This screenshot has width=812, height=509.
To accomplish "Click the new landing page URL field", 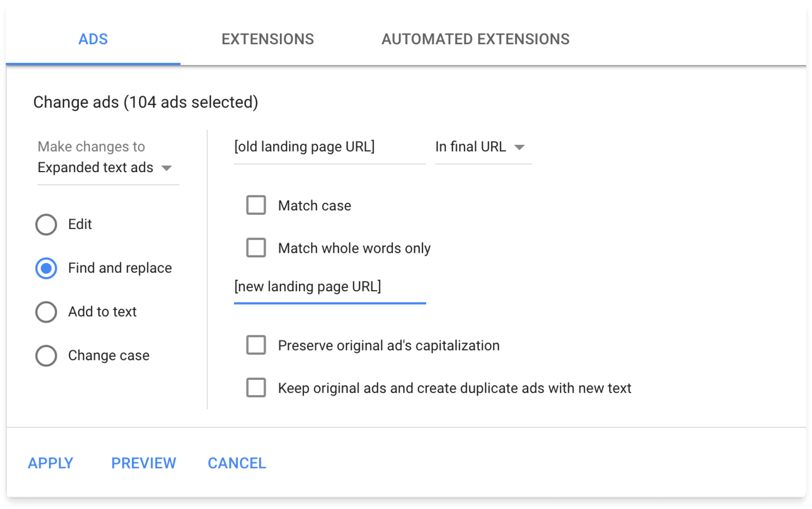I will tap(329, 287).
